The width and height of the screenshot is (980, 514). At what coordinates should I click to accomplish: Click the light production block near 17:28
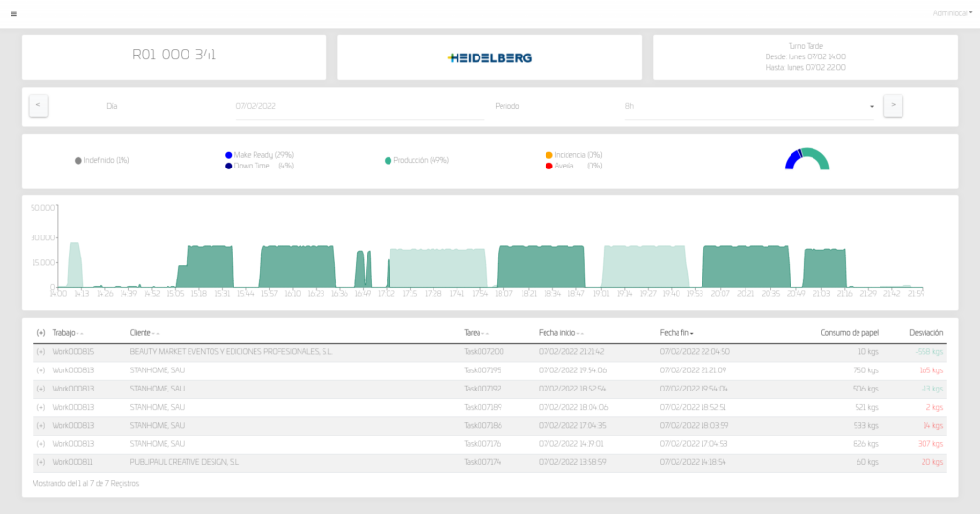(437, 268)
